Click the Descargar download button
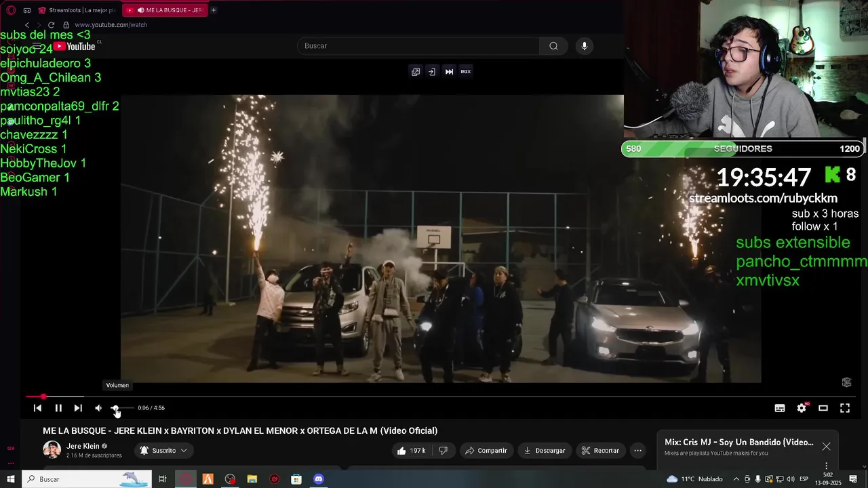Screen dimensions: 868x488 (x=545, y=451)
